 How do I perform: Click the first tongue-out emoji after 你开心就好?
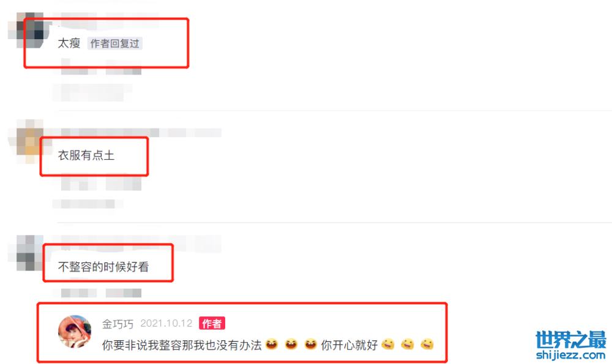pyautogui.click(x=387, y=344)
